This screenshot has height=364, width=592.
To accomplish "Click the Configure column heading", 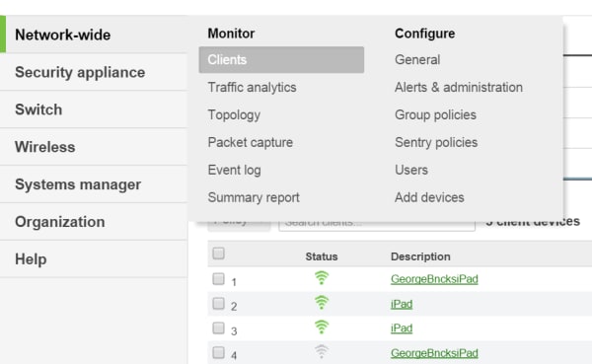I will pos(424,34).
